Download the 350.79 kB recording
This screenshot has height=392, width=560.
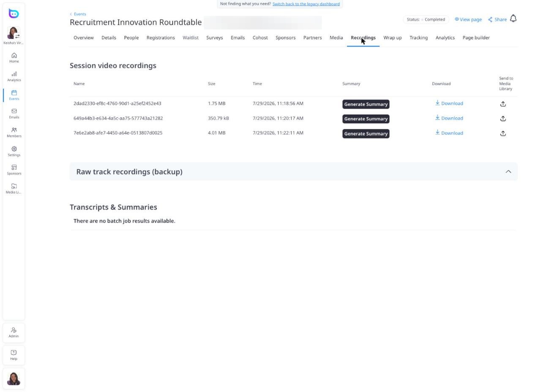[449, 118]
